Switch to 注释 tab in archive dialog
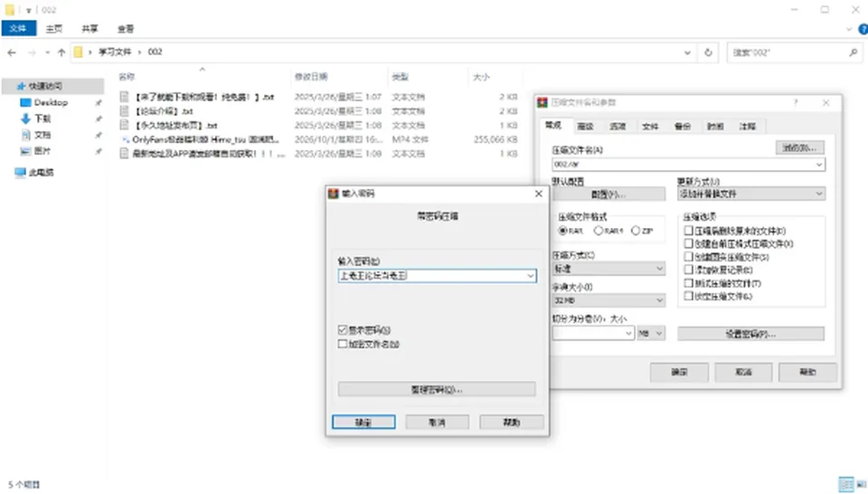The width and height of the screenshot is (868, 494). click(748, 127)
